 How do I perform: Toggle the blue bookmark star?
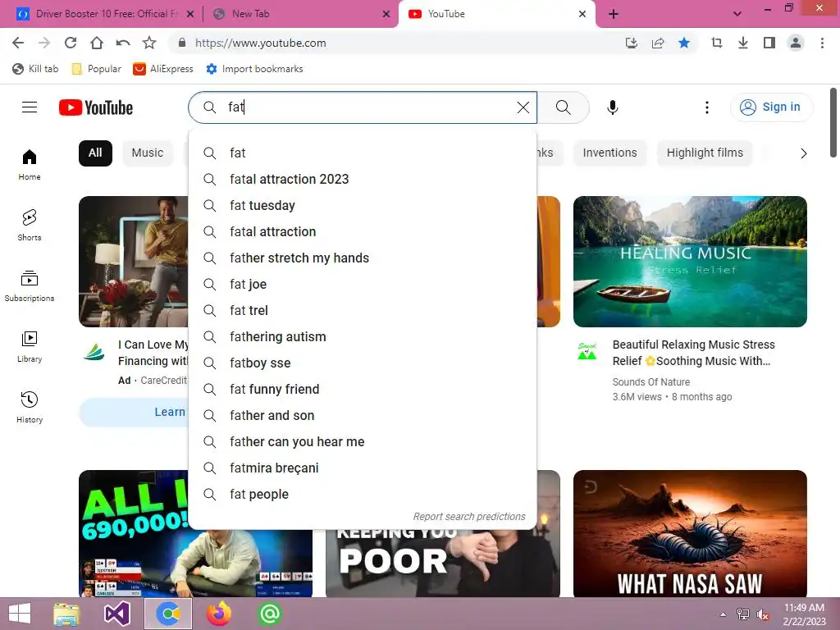684,43
